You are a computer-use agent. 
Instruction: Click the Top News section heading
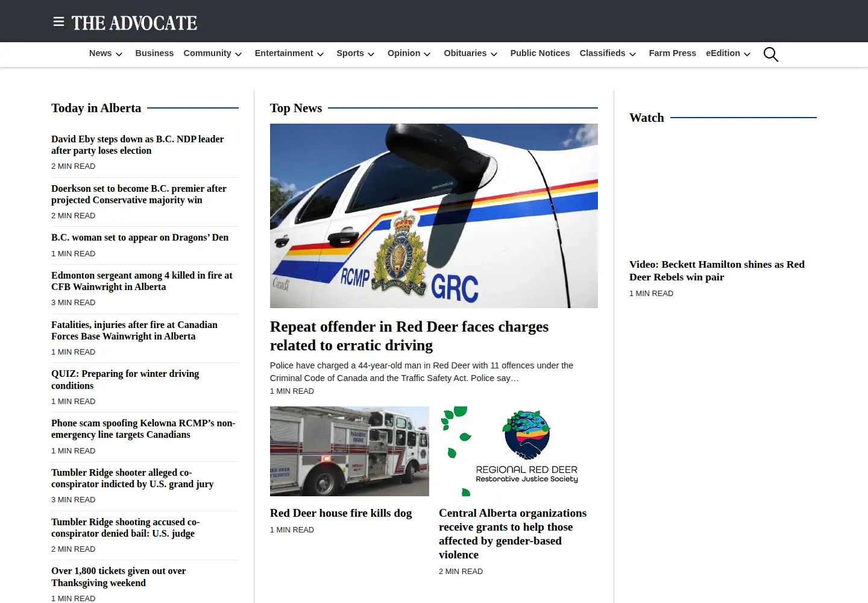(296, 108)
